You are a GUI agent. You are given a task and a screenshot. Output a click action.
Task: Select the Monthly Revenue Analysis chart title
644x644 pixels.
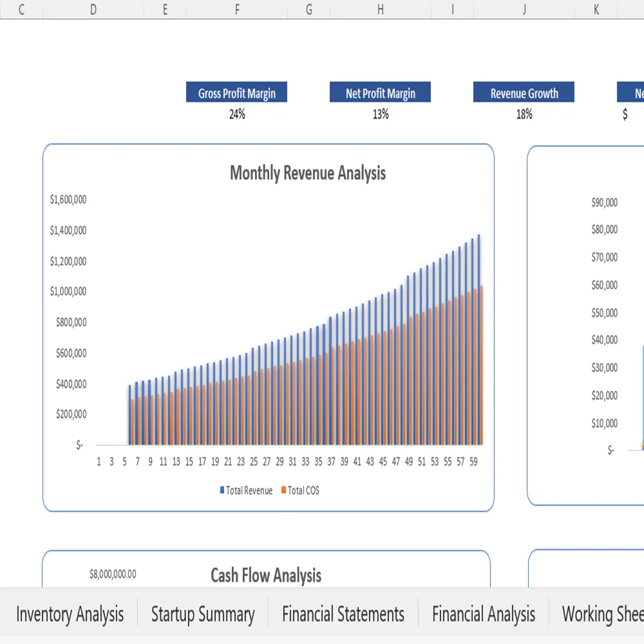pos(307,173)
